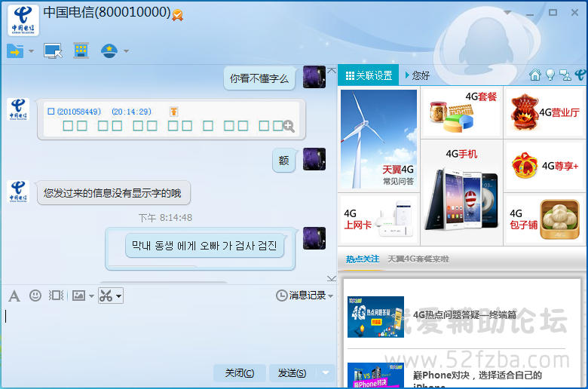
Task: Select the 天翼4G套餐来啦 tab
Action: click(418, 259)
